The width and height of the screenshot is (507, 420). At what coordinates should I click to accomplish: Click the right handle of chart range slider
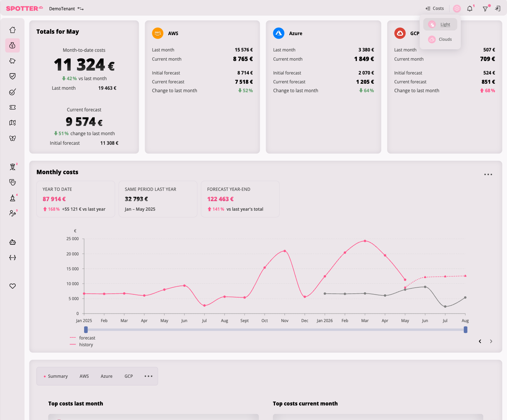pos(465,330)
